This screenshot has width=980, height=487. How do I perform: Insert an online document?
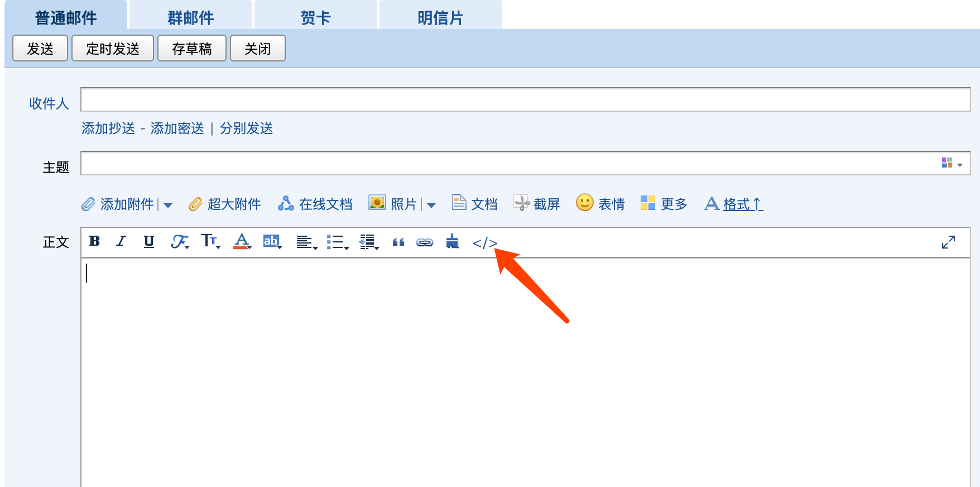(x=315, y=204)
